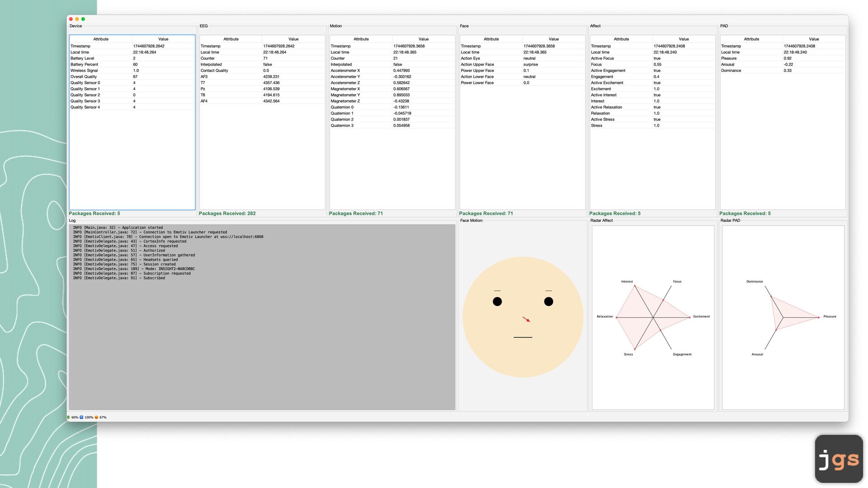Click the red motion arrow on face
Image resolution: width=868 pixels, height=488 pixels.
point(526,319)
